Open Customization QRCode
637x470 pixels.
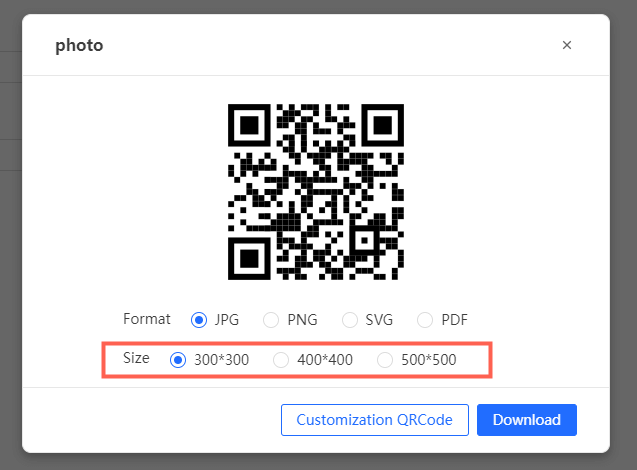[375, 420]
